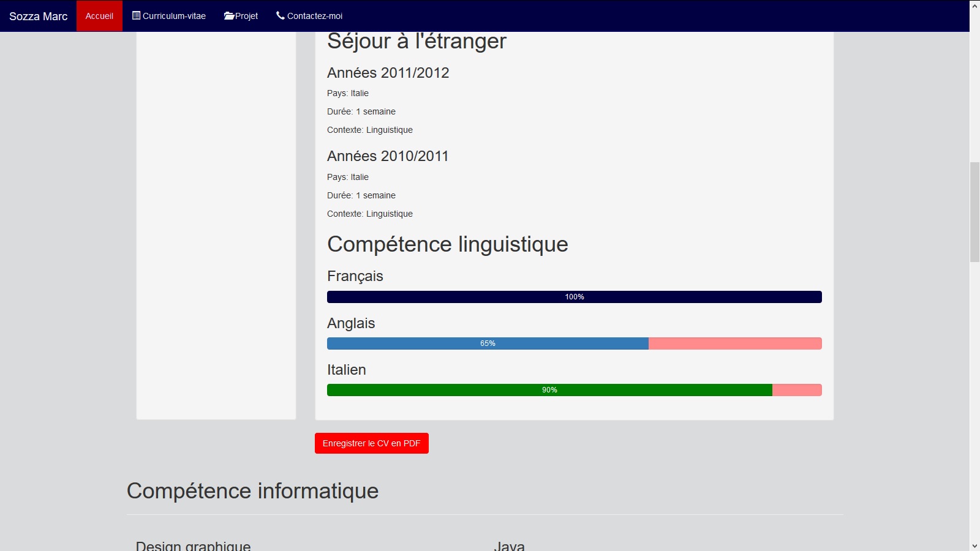
Task: Click the Compétence linguistique heading
Action: (x=447, y=244)
